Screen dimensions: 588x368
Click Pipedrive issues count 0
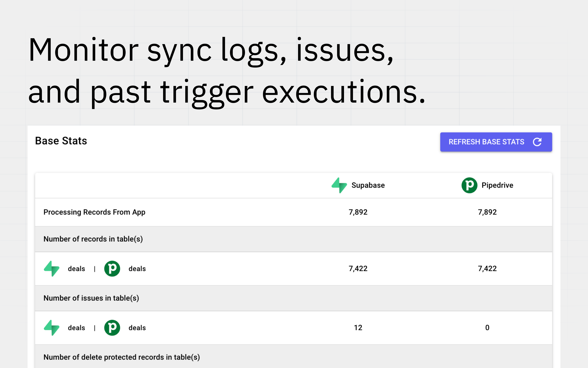(487, 328)
